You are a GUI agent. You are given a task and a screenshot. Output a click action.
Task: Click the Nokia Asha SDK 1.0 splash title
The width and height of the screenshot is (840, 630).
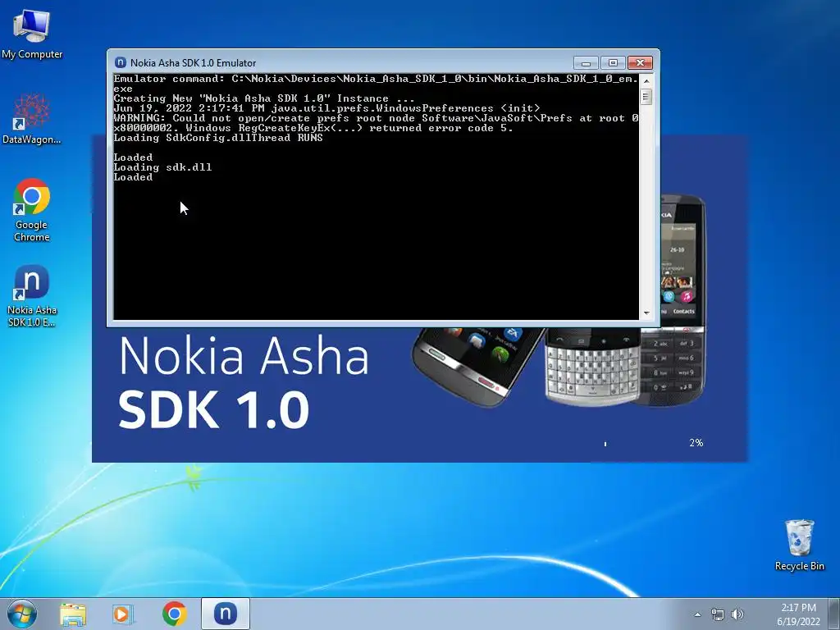point(244,382)
